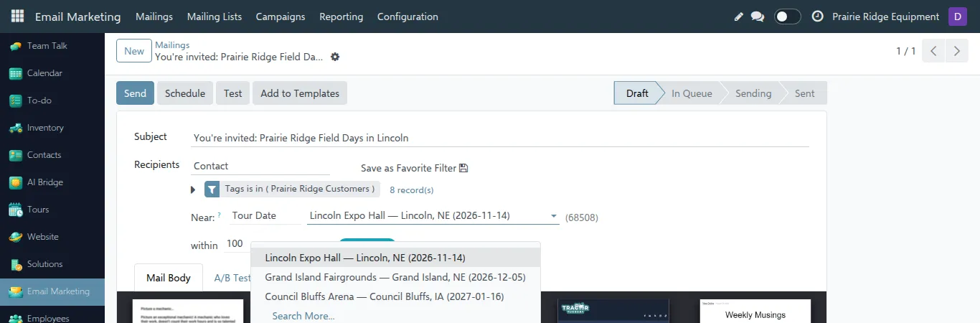
Task: Edit the Subject field
Action: 500,138
